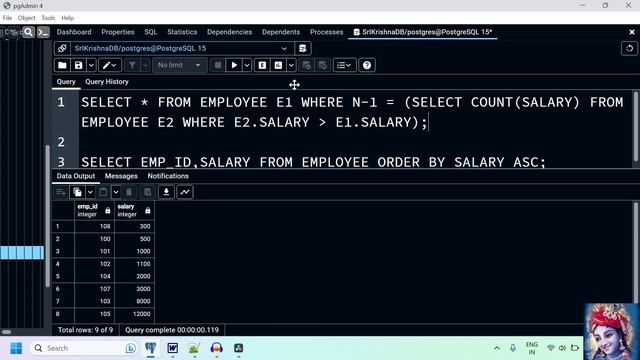Switch to the Dashboard tab
This screenshot has height=360, width=640.
pos(74,32)
